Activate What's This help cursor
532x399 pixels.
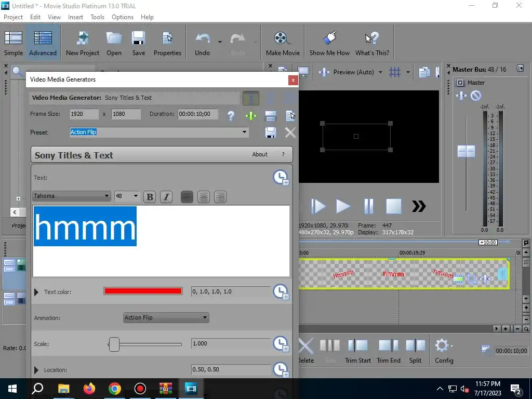click(372, 44)
